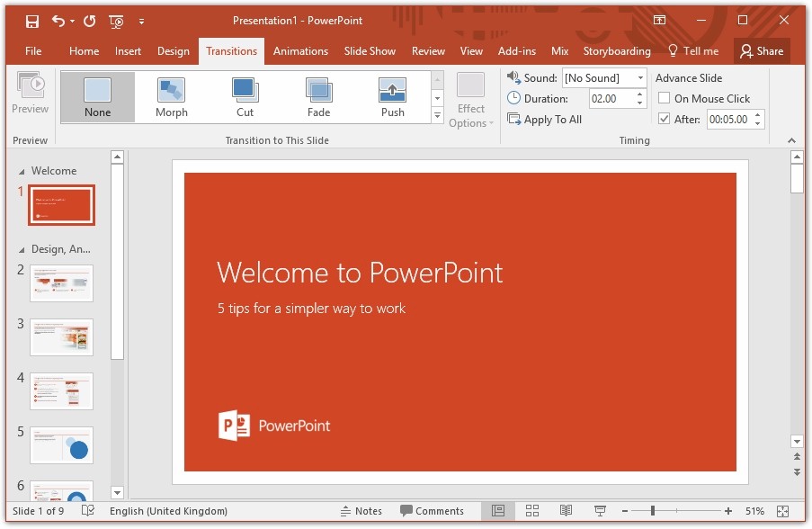Start presentation from beginning icon
Screen dimensions: 812x529
point(116,22)
